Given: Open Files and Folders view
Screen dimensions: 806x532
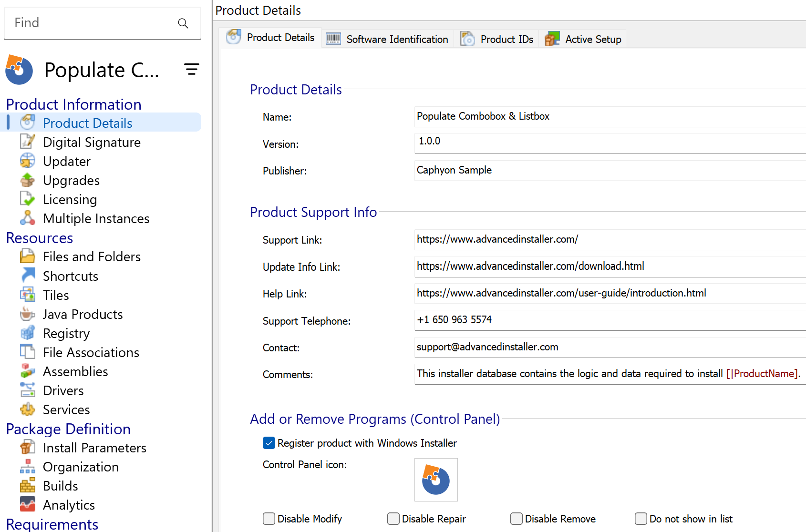Looking at the screenshot, I should 92,256.
